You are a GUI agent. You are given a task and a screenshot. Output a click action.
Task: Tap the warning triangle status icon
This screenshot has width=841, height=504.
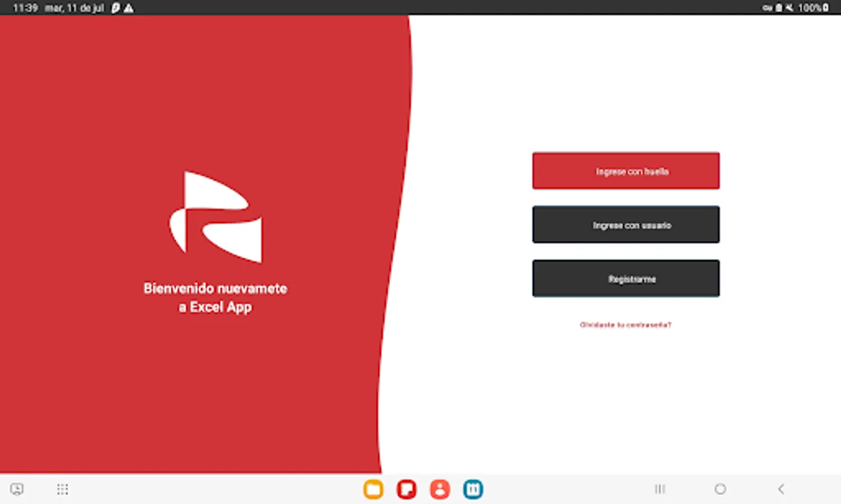(x=129, y=8)
